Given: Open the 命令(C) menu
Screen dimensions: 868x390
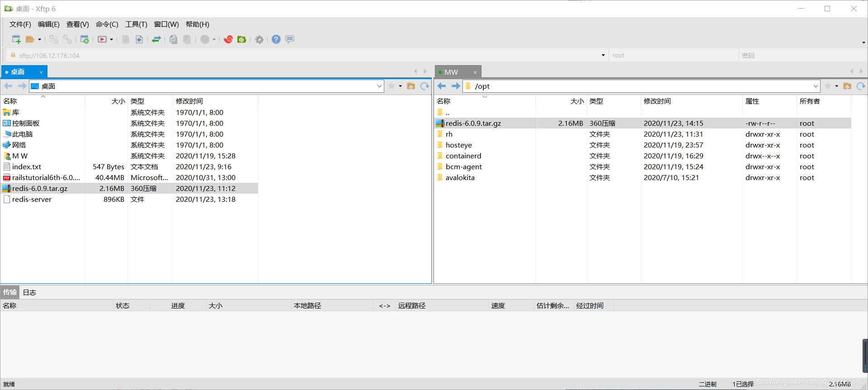Looking at the screenshot, I should coord(107,24).
